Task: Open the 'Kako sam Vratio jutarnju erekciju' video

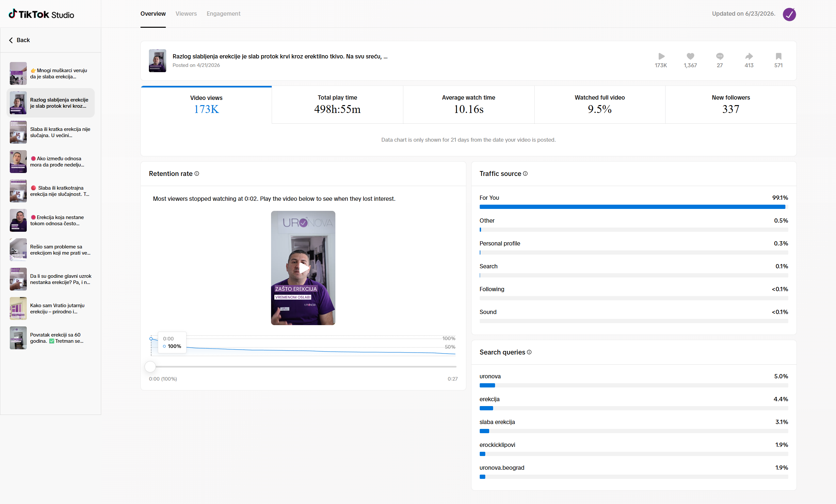Action: 51,309
